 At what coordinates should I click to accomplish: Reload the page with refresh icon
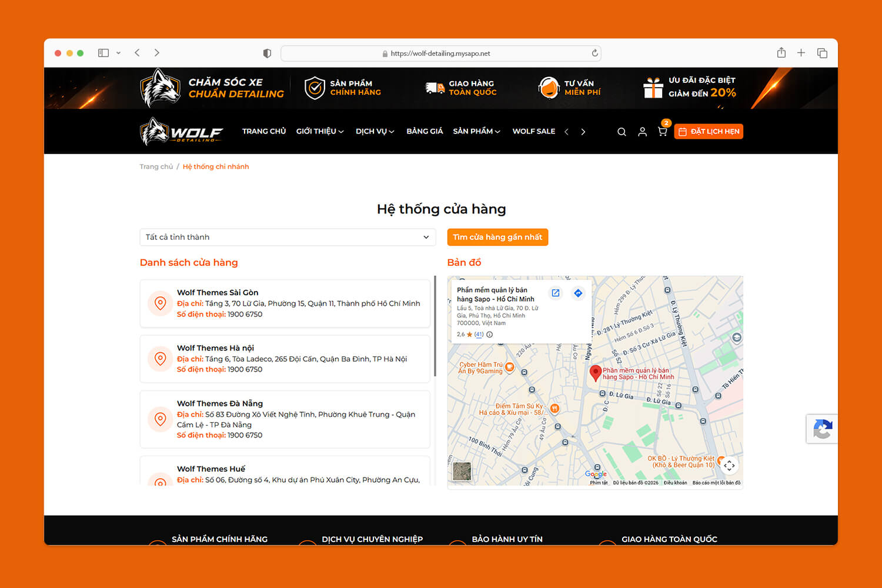(x=594, y=53)
